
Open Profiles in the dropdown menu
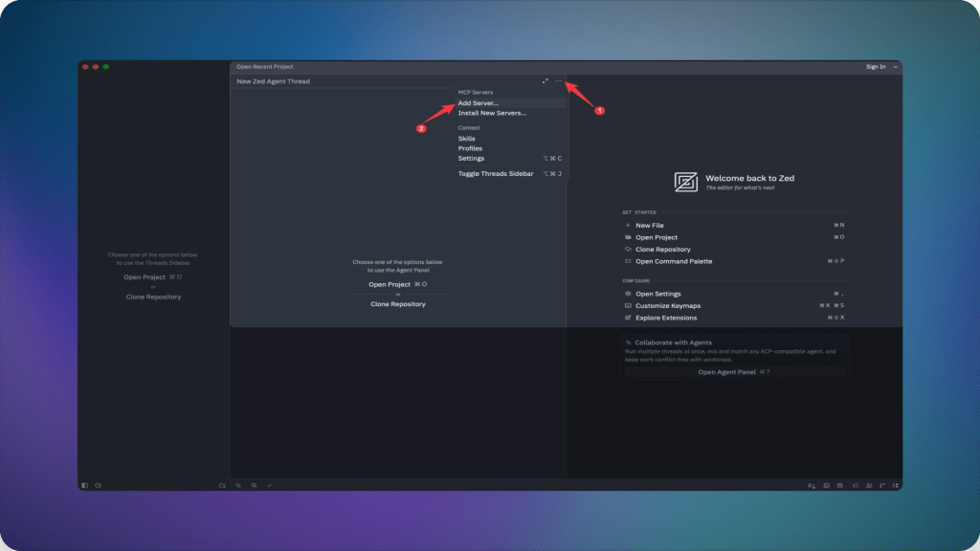tap(510, 148)
